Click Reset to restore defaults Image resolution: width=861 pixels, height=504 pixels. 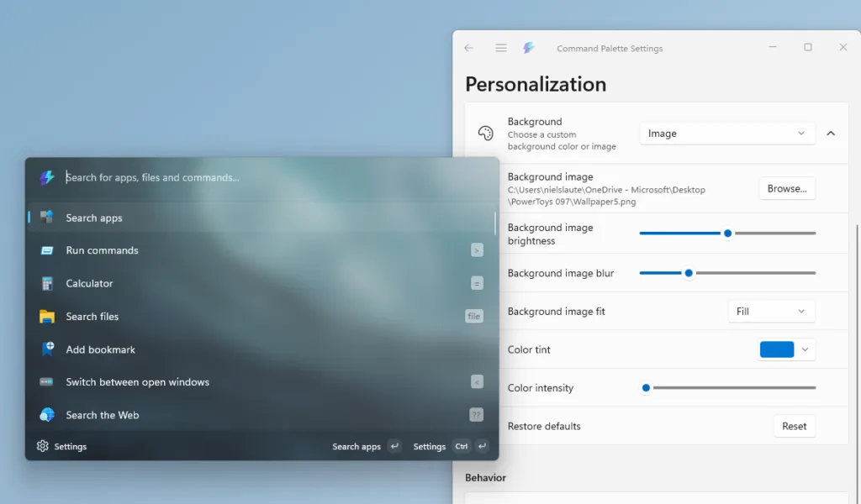click(794, 426)
